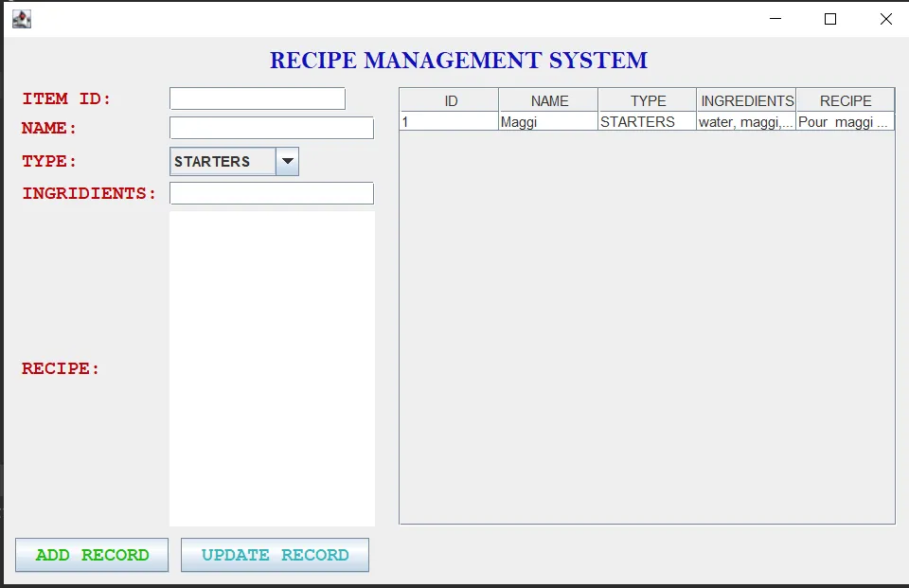Click inside the ITEM ID input field

point(257,98)
